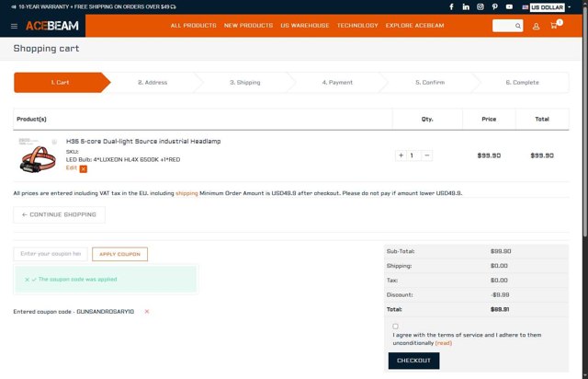Remove the headlamp with orange X icon
588x379 pixels.
[84, 169]
